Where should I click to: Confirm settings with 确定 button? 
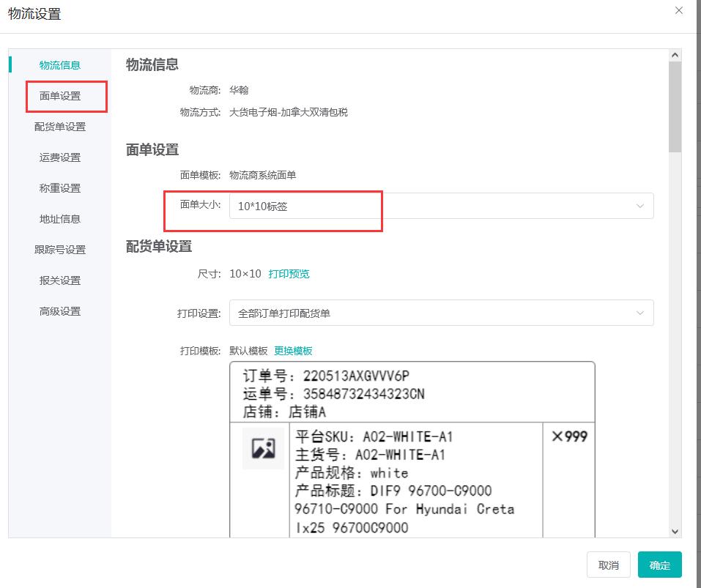pos(659,565)
